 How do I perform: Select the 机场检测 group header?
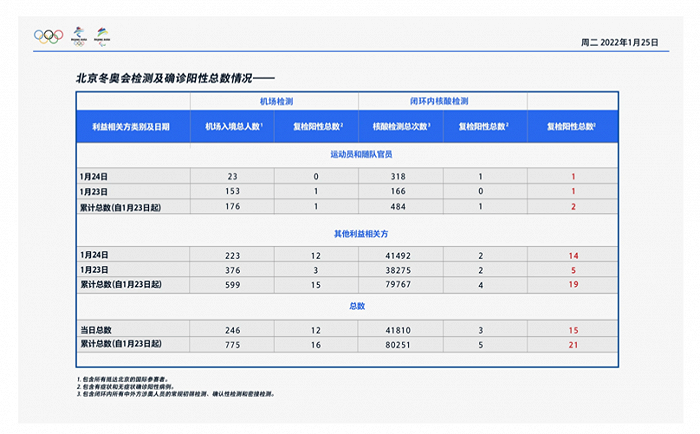(276, 101)
